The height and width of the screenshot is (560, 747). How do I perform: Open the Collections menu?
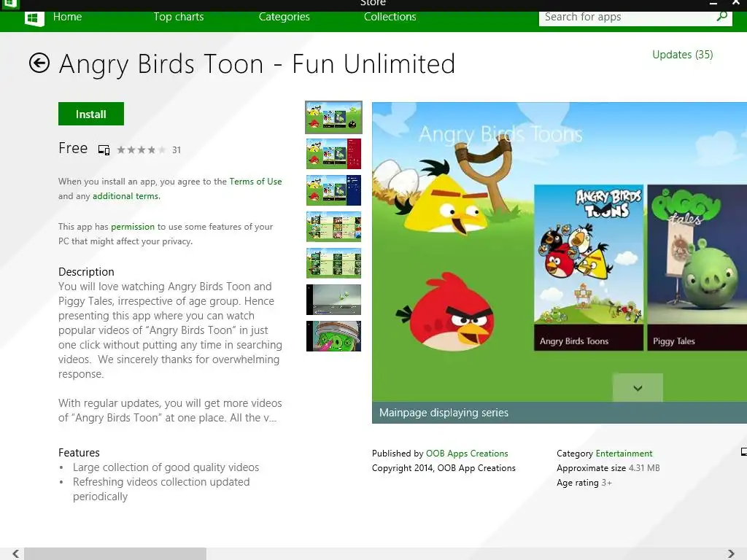click(x=390, y=17)
